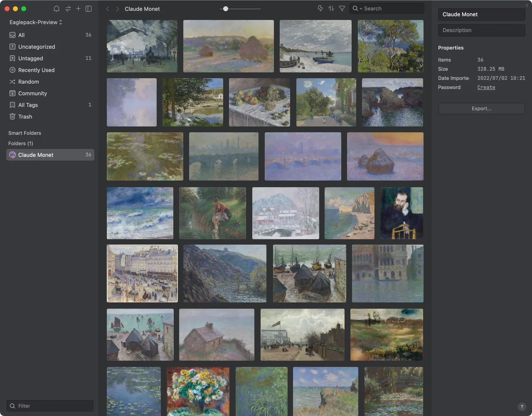Toggle the sidebar layout icon
This screenshot has width=532, height=416.
[89, 9]
